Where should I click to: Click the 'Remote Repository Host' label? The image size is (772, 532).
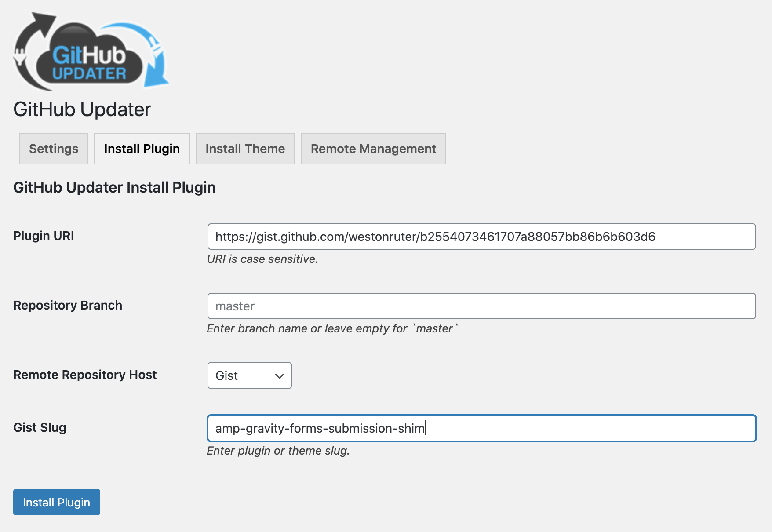click(x=85, y=375)
